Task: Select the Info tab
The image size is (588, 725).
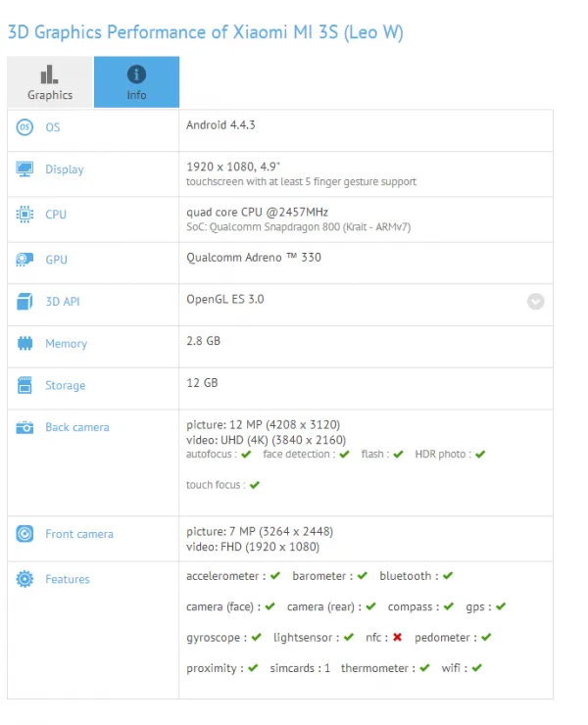Action: pyautogui.click(x=136, y=82)
